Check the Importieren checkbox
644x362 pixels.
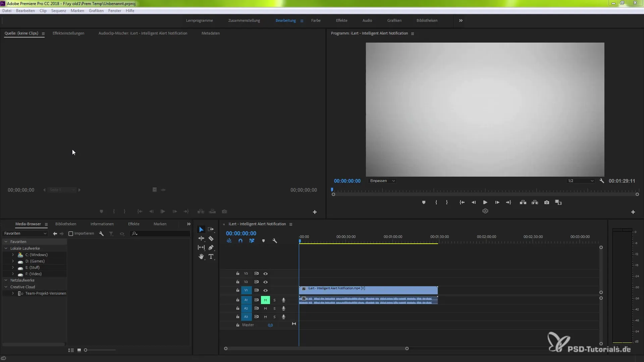point(71,234)
